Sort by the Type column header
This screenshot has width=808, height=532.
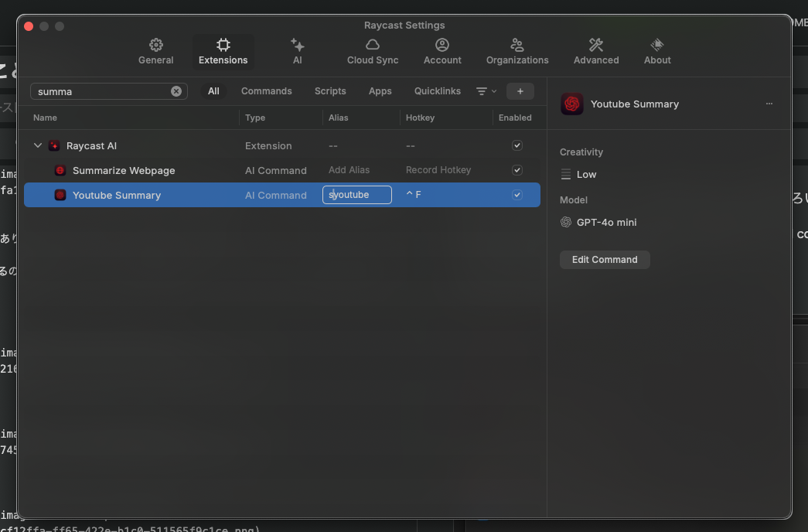point(255,118)
